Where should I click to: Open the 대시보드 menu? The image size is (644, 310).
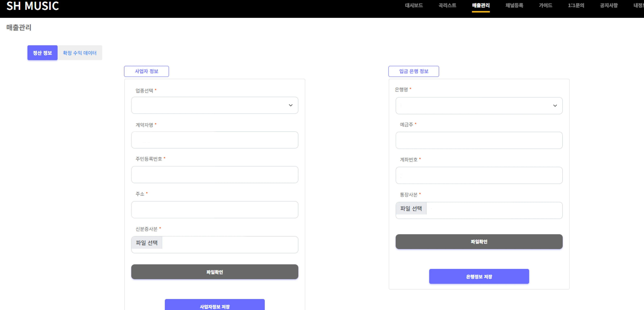coord(414,5)
